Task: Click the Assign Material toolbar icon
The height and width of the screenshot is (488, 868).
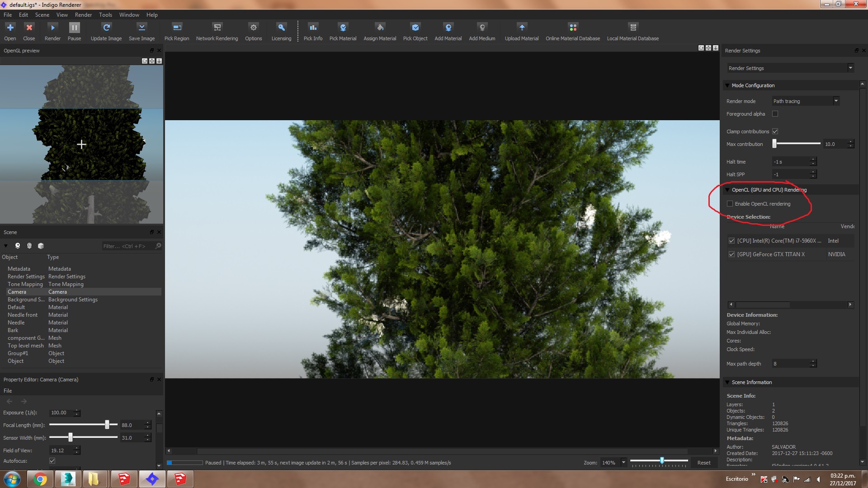Action: coord(380,28)
